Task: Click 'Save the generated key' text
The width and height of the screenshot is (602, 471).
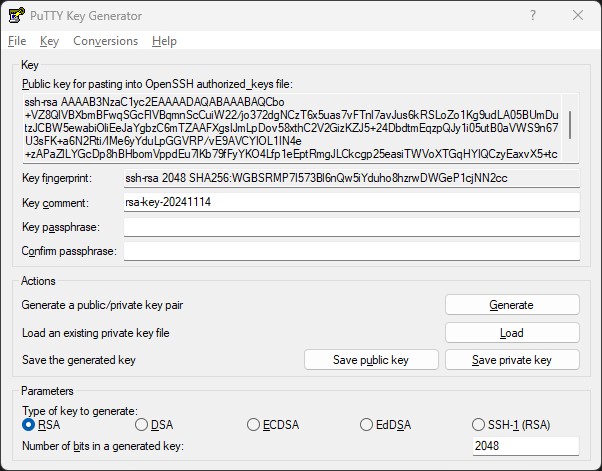Action: [x=79, y=360]
